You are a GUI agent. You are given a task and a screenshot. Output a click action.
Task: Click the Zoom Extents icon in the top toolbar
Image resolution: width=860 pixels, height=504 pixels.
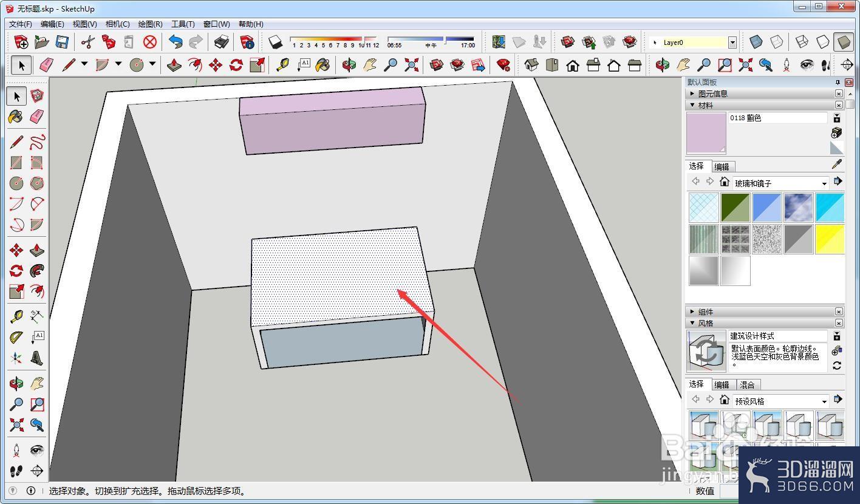coord(411,65)
